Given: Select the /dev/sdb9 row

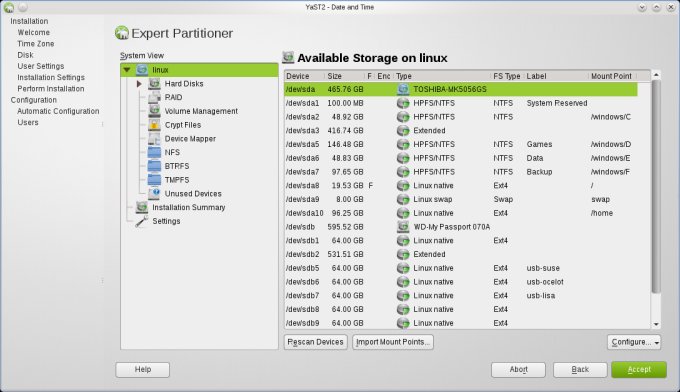Looking at the screenshot, I should coord(461,323).
